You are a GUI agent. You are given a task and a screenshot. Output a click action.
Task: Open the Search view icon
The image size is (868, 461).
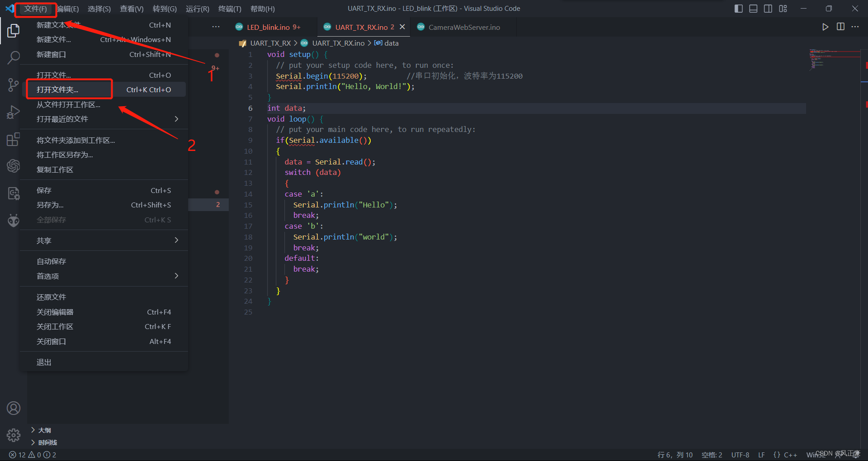click(14, 57)
